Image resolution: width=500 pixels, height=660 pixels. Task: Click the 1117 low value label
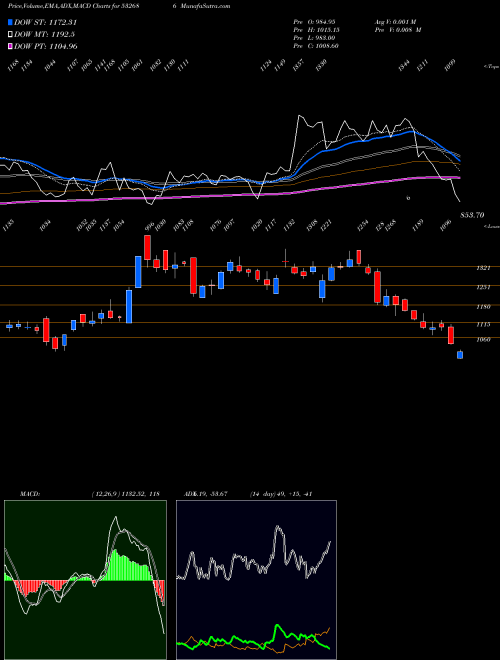point(269,225)
